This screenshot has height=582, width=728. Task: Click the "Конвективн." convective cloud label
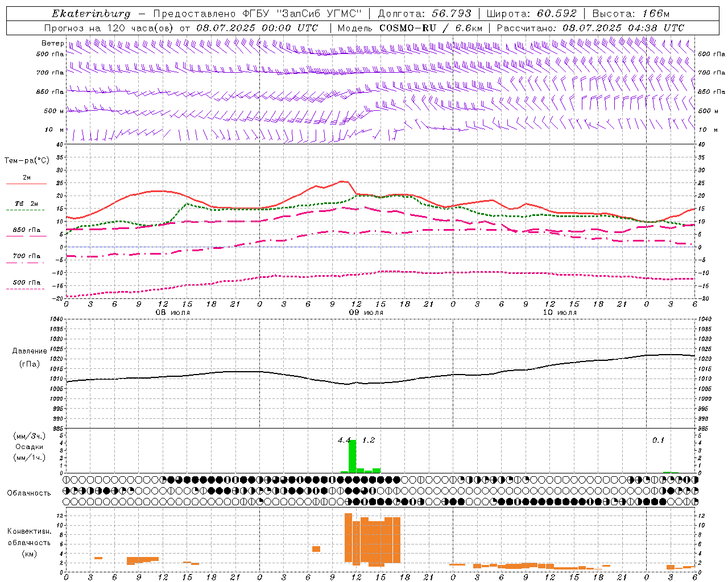[x=29, y=531]
